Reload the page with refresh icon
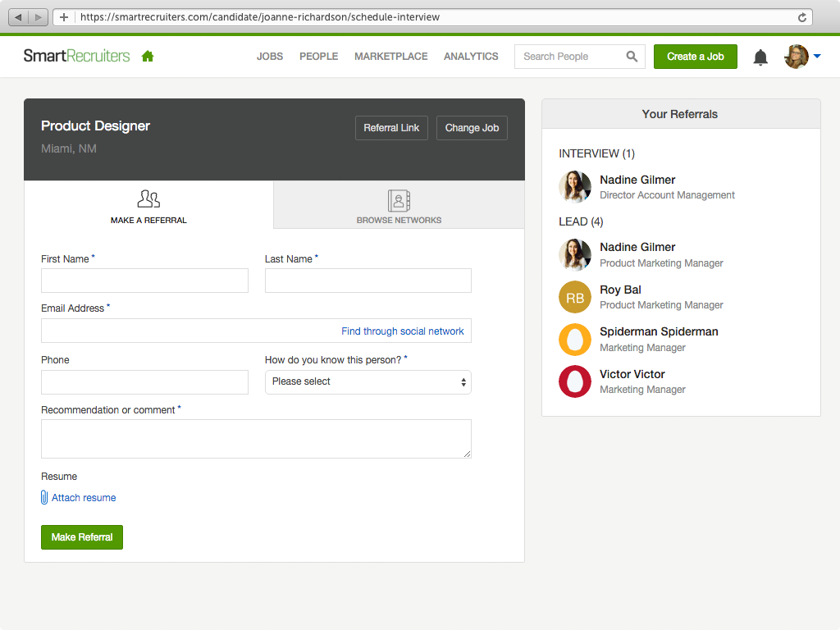 point(802,17)
